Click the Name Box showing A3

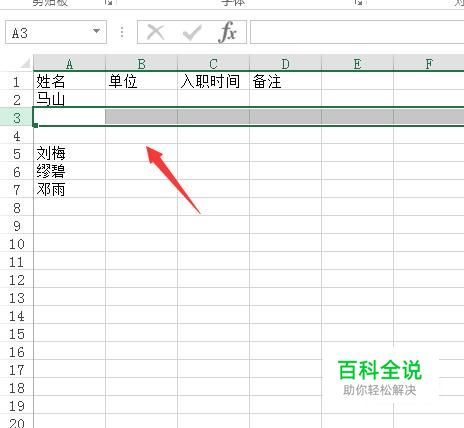click(56, 32)
